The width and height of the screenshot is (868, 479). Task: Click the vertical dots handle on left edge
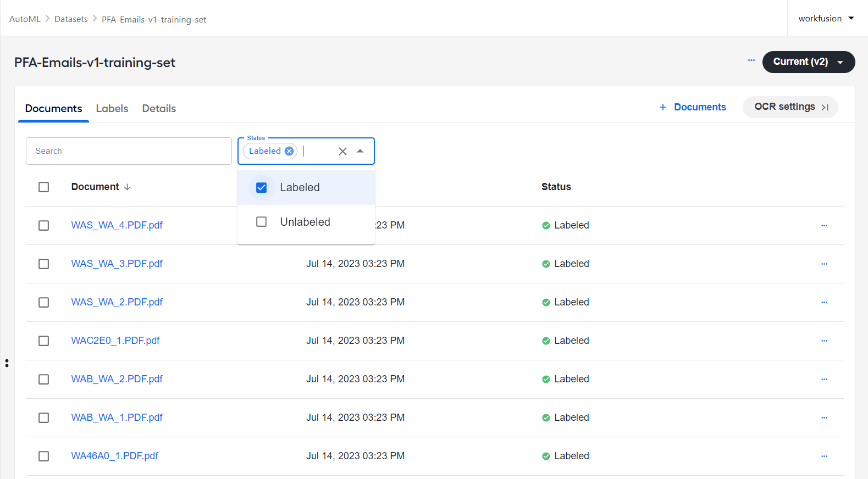[x=7, y=363]
